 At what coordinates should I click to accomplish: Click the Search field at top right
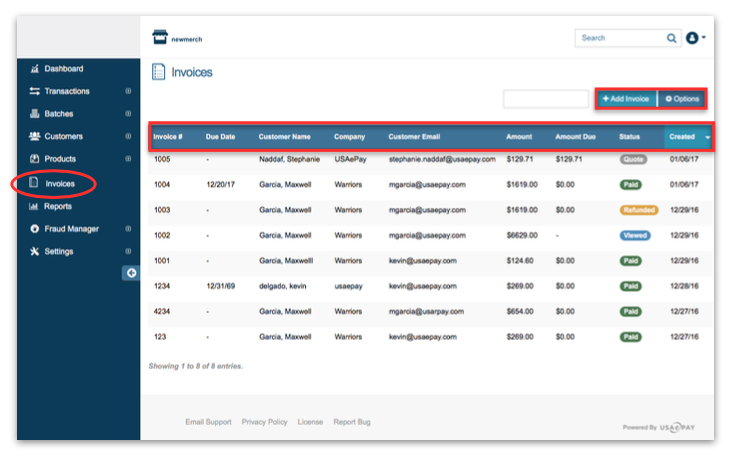[x=620, y=38]
